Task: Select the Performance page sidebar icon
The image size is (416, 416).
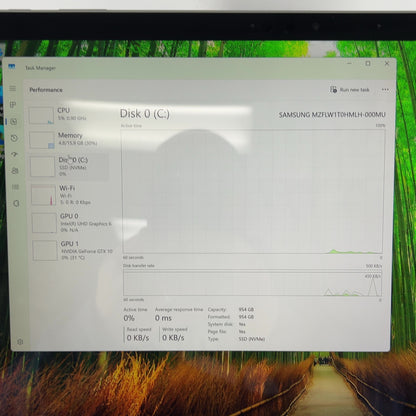Action: pos(14,122)
